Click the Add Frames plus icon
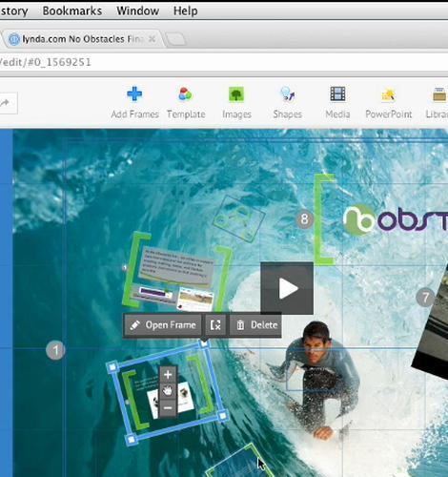Screen dimensions: 448x477 coord(134,94)
